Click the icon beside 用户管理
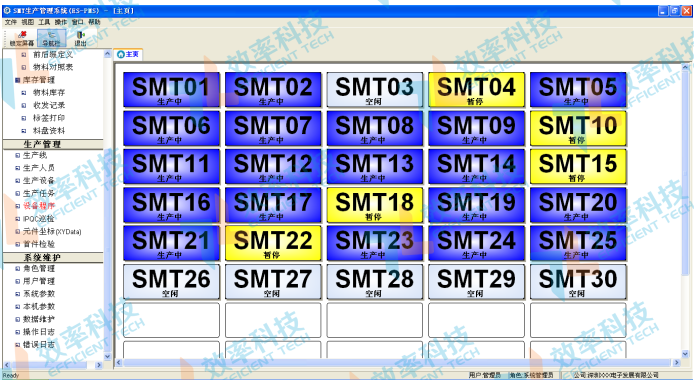Image resolution: width=694 pixels, height=380 pixels. tap(18, 281)
